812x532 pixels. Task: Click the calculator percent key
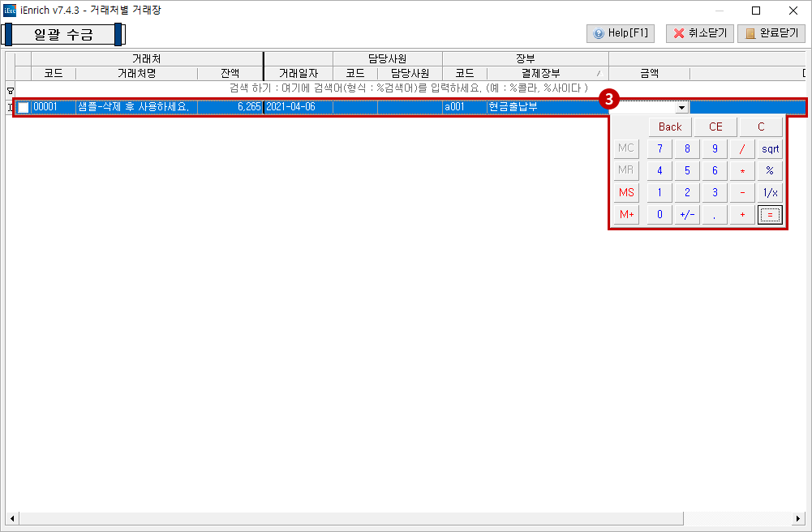[x=770, y=170]
